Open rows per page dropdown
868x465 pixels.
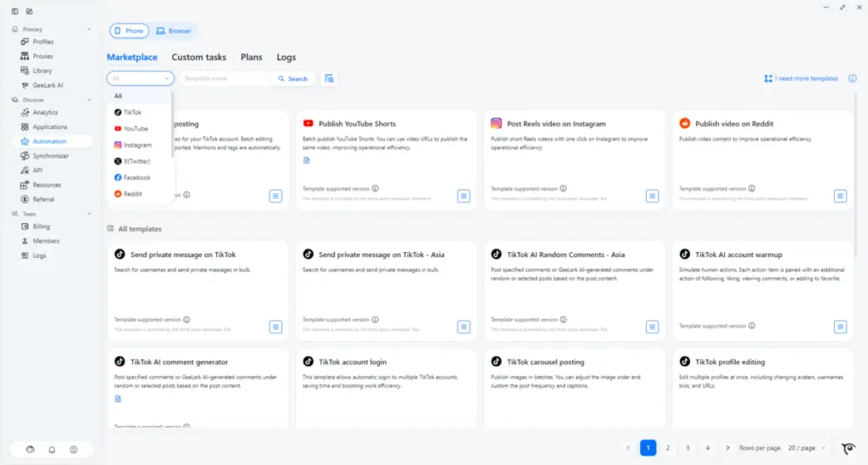coord(805,448)
